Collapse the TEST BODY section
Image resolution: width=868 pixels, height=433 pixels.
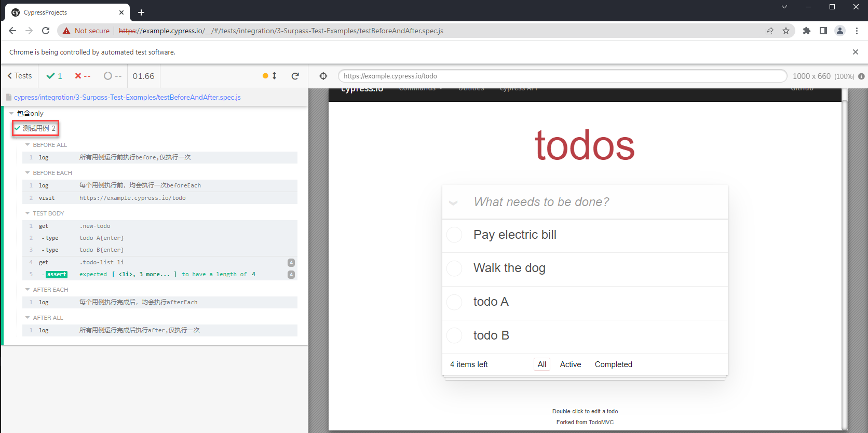pos(28,213)
